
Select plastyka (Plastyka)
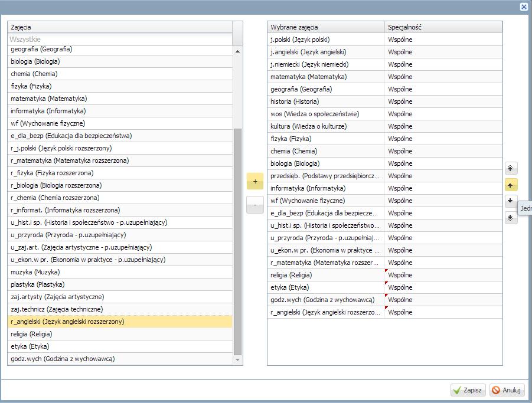[120, 284]
